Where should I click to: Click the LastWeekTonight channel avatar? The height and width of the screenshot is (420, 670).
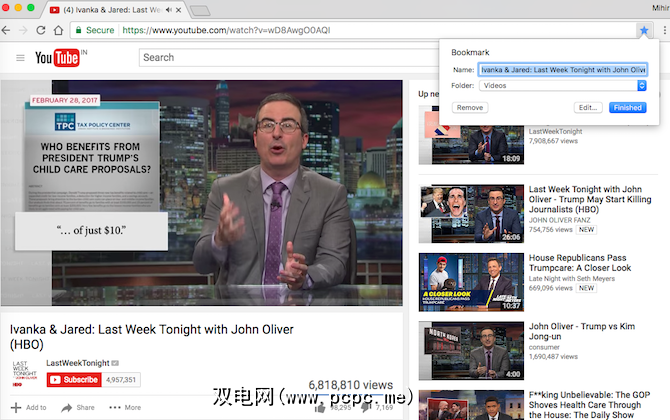pyautogui.click(x=24, y=374)
